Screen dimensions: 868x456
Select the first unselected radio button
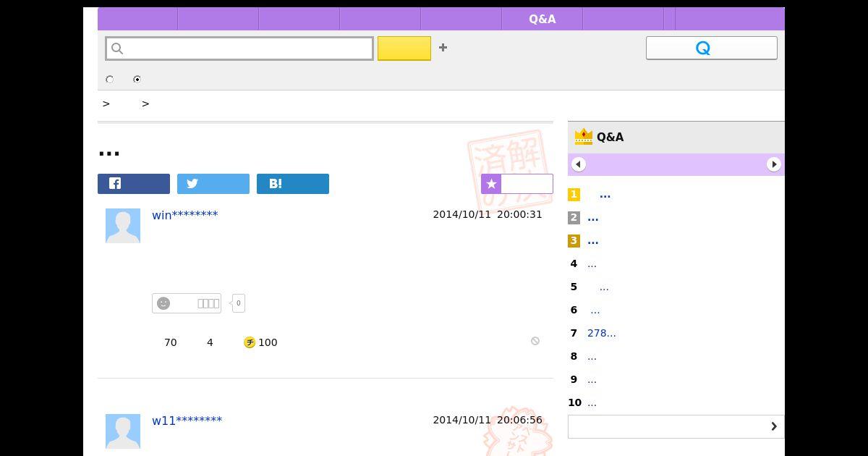pos(110,80)
